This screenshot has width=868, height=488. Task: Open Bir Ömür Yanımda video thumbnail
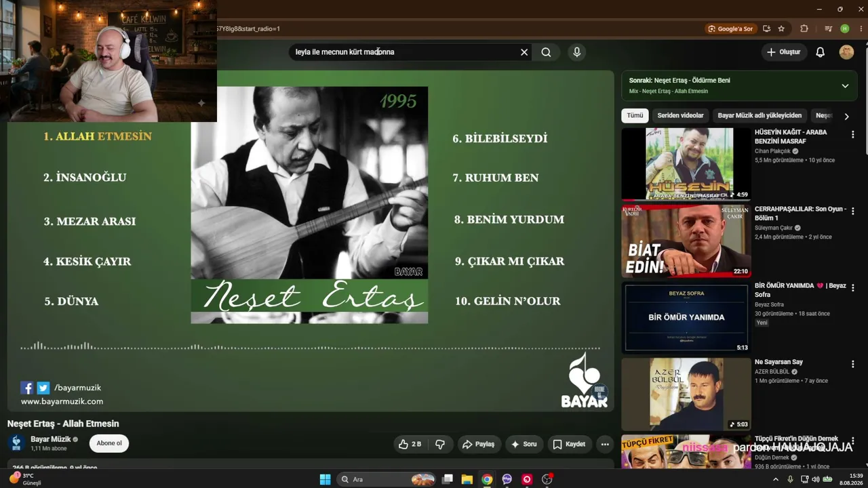point(686,317)
